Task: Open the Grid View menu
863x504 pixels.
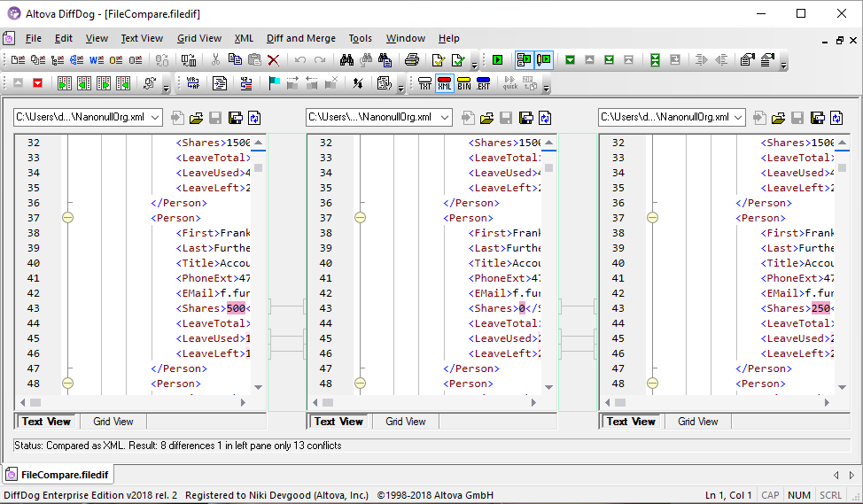Action: (x=199, y=38)
